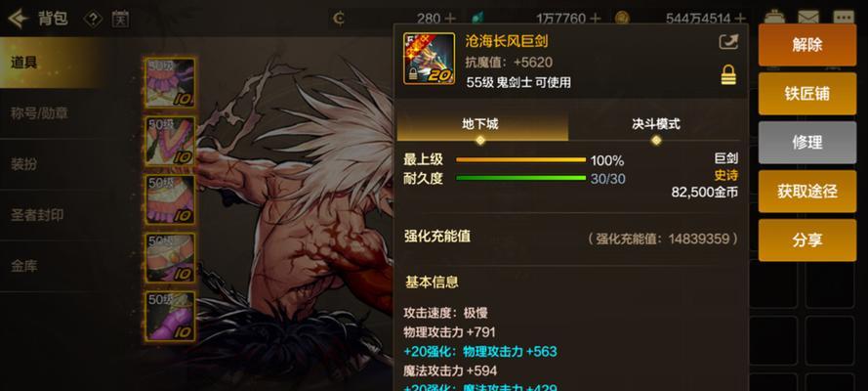The height and width of the screenshot is (391, 868).
Task: Toggle the gold lock icon on item
Action: tap(728, 74)
